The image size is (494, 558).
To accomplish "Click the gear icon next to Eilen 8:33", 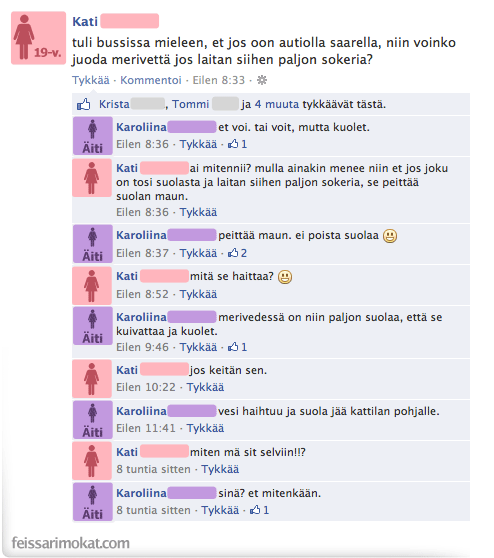I will point(262,80).
